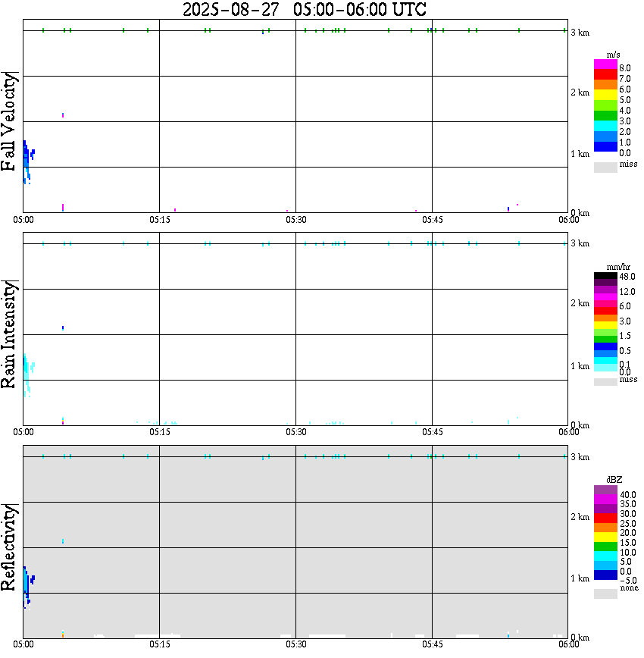The height and width of the screenshot is (658, 644).
Task: Click the yellow swatch in the mm/hr legend
Action: [x=605, y=325]
